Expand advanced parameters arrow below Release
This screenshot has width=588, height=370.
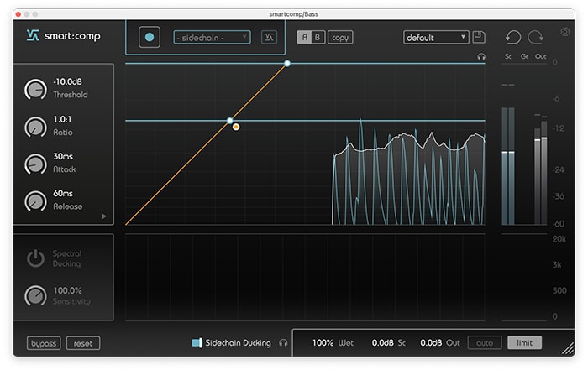(x=104, y=216)
